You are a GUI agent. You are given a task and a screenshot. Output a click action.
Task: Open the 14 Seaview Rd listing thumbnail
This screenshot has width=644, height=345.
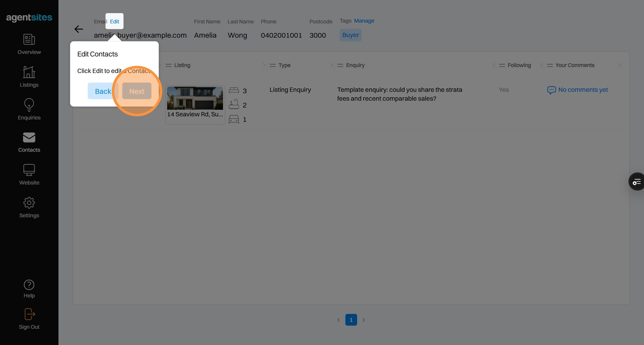pyautogui.click(x=195, y=98)
